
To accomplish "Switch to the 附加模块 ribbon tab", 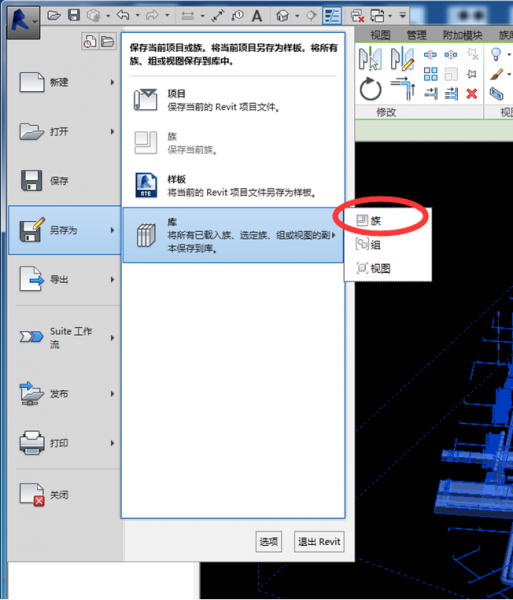I will point(463,36).
